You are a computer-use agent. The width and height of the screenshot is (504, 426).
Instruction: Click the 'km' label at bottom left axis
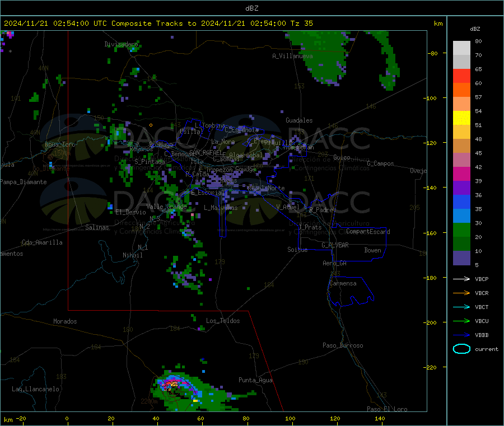pyautogui.click(x=8, y=420)
